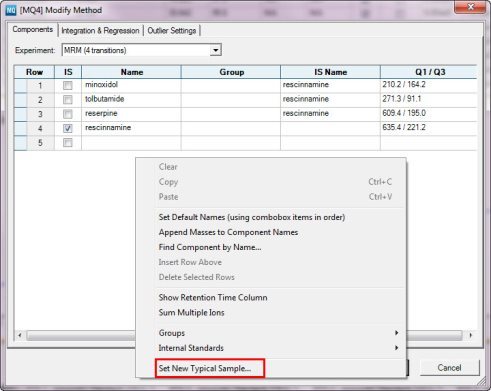The width and height of the screenshot is (491, 391).
Task: Choose Append Masses to Component Names
Action: [x=271, y=232]
